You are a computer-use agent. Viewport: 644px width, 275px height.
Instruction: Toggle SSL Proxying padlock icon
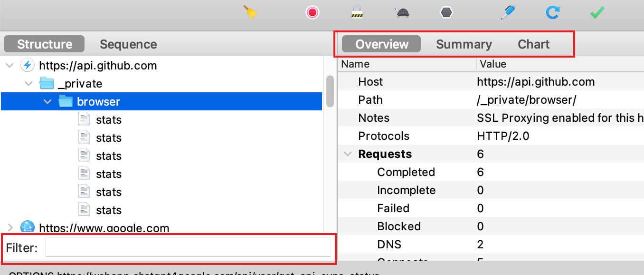357,12
